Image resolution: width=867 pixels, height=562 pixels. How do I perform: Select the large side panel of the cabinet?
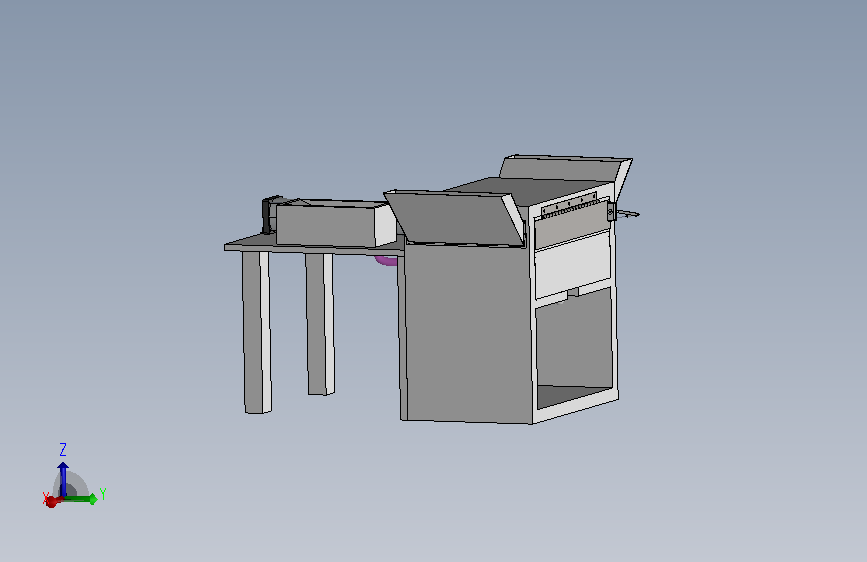click(468, 332)
